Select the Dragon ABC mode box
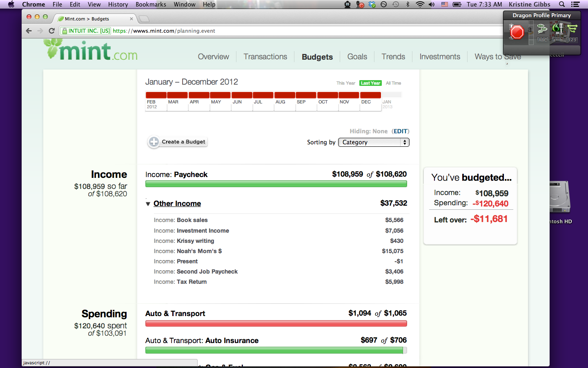 coord(543,40)
